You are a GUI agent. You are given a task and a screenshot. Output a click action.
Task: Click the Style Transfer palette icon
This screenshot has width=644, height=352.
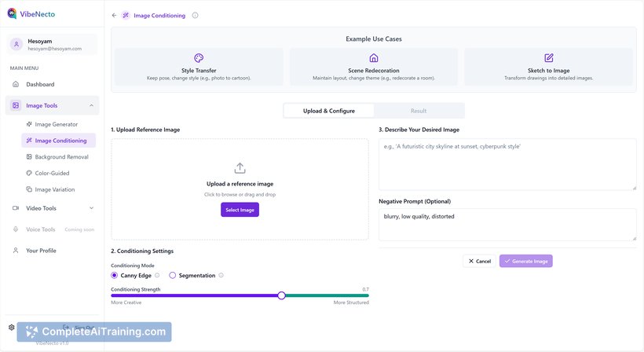(x=199, y=58)
